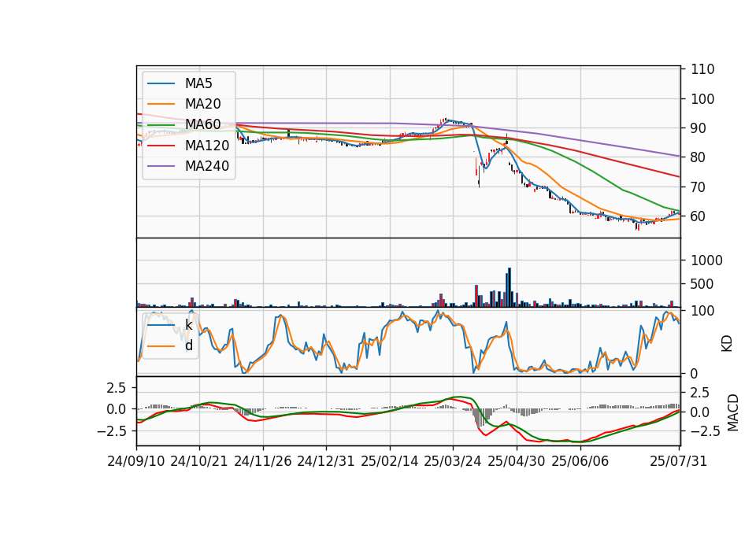Click the 25/07/31 date axis label

pos(678,461)
